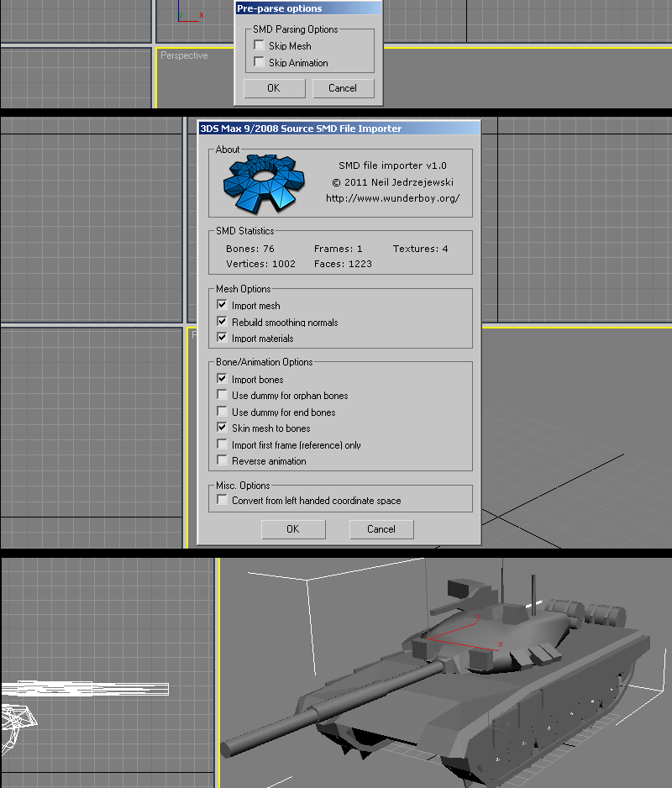Open the Perspective viewport label menu

[184, 55]
